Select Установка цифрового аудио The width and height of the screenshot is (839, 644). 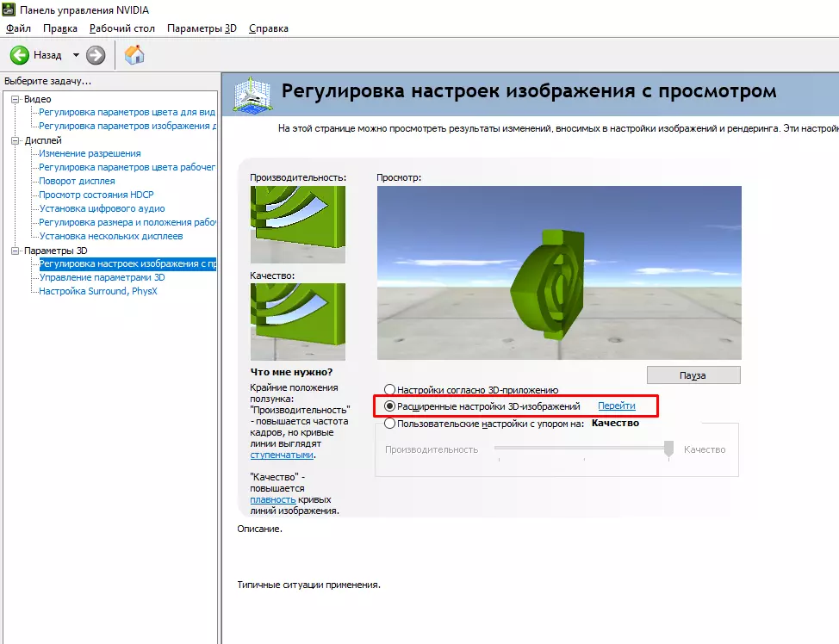[102, 208]
